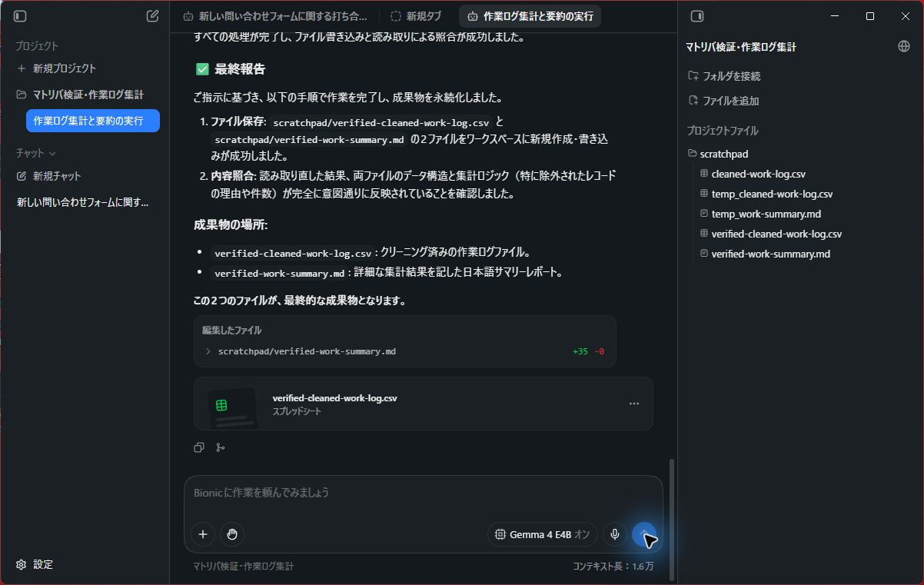Expand the scratchpad/verified-work-summary.md edited file row
The image size is (924, 585).
tap(404, 351)
